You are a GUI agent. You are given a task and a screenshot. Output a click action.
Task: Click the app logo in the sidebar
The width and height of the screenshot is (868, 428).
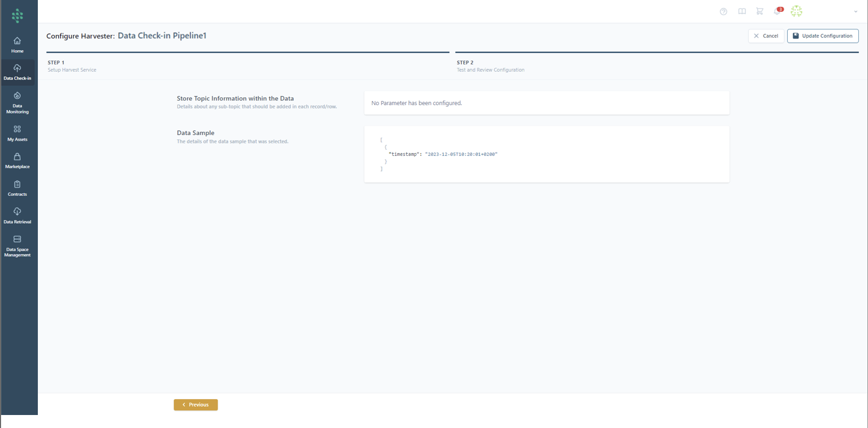pos(18,16)
